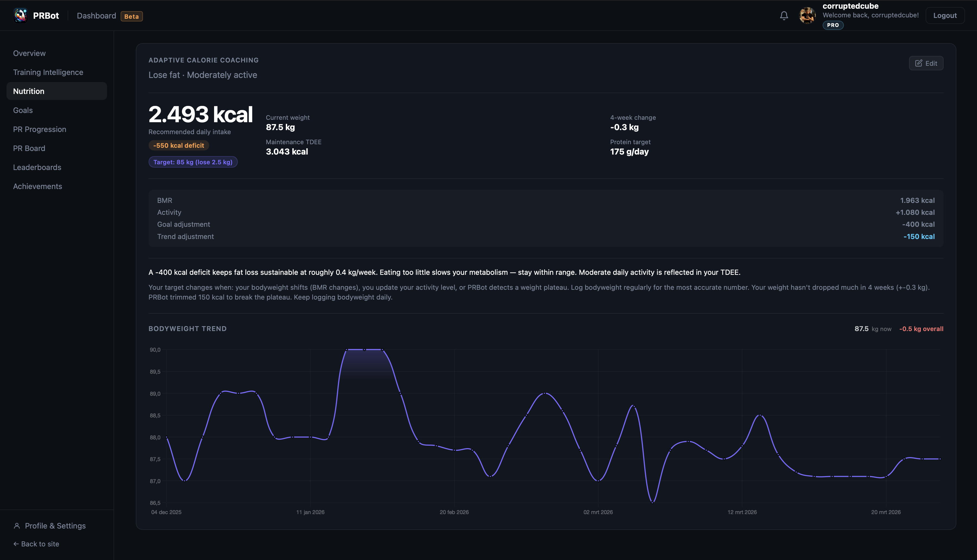
Task: Click the Beta badge beside Dashboard
Action: tap(131, 16)
